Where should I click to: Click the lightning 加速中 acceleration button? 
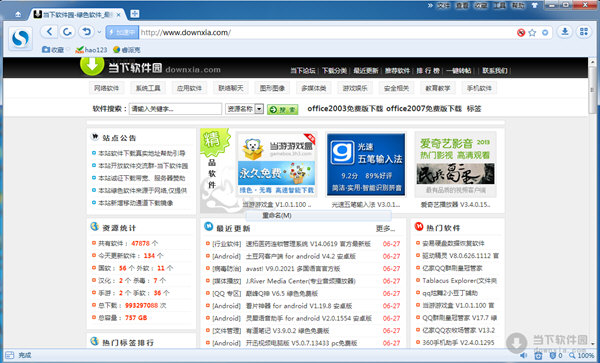122,33
